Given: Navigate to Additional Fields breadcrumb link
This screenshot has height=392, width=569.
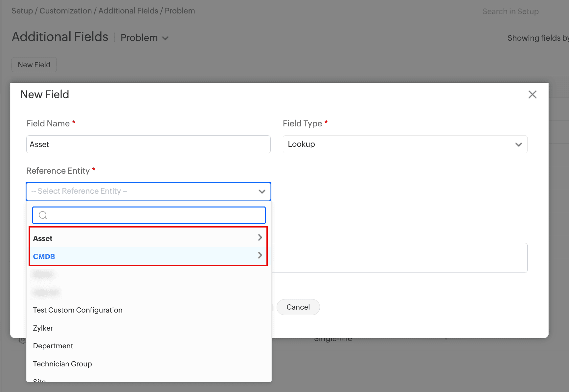Looking at the screenshot, I should [x=128, y=11].
